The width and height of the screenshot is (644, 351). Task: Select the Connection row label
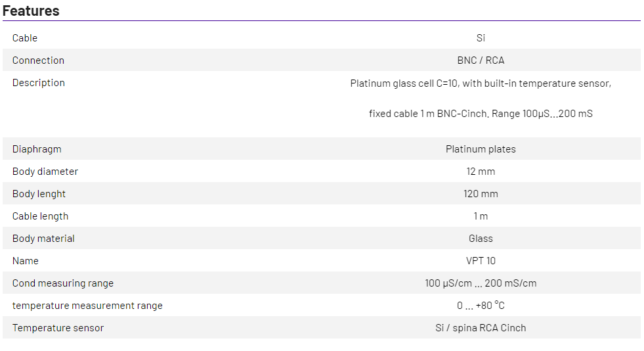38,60
